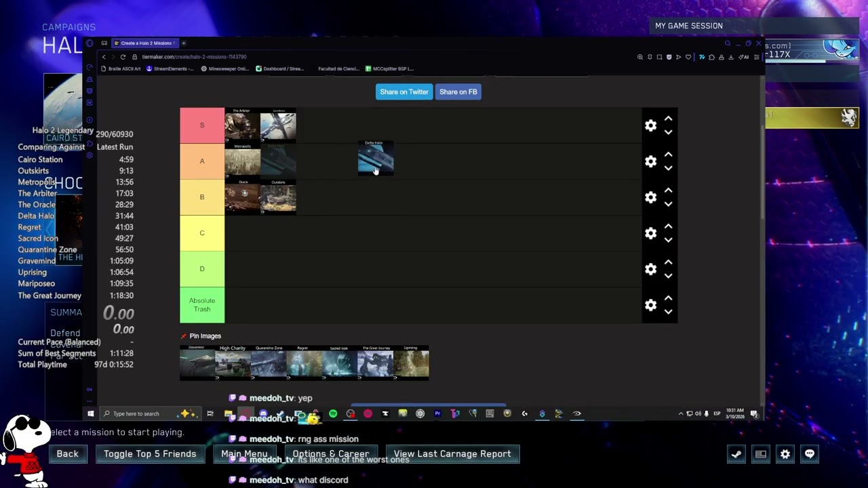Viewport: 868px width, 488px height.
Task: Click the B tier color label
Action: pos(202,197)
